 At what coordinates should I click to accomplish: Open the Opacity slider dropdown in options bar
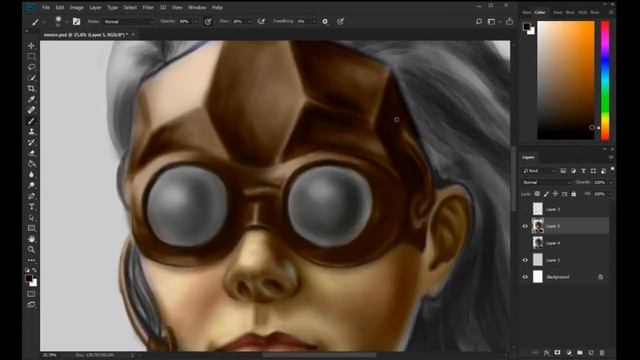(x=196, y=22)
